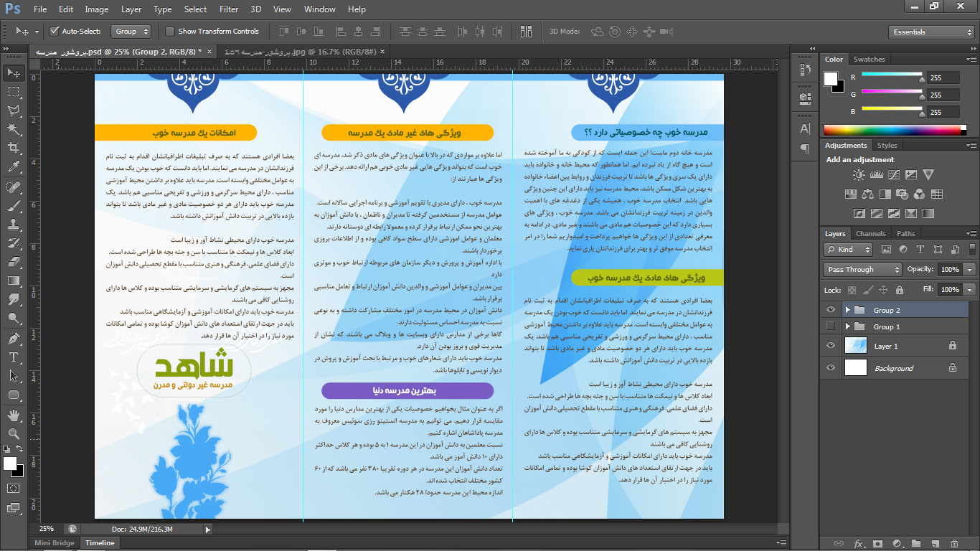Open the Essentials workspace dropdown

tap(930, 32)
